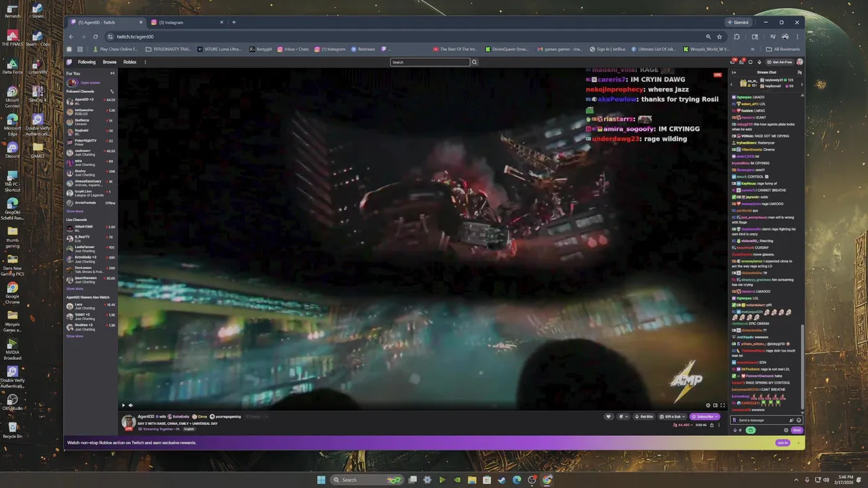
Task: Click the Twitch search magnifier button
Action: (x=474, y=62)
